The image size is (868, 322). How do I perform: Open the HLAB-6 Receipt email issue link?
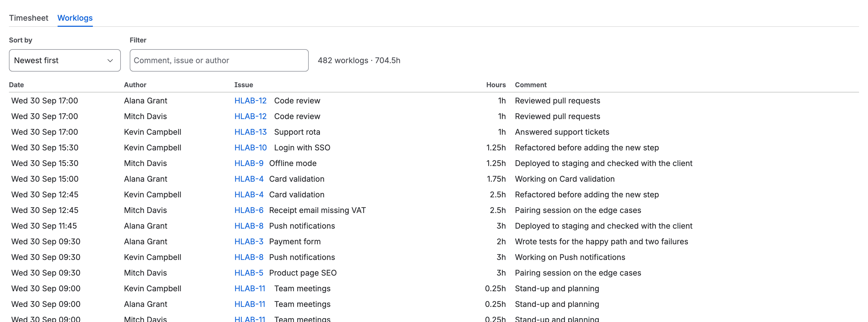[x=249, y=210]
